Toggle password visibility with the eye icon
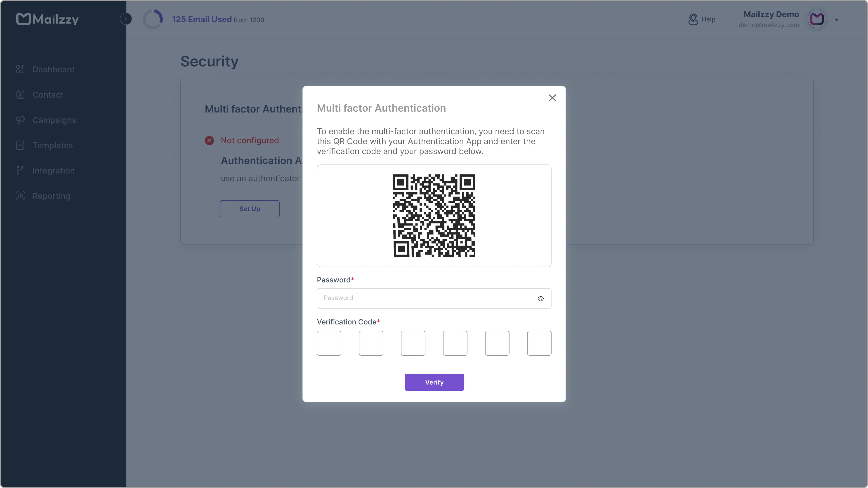This screenshot has width=868, height=488. point(540,298)
